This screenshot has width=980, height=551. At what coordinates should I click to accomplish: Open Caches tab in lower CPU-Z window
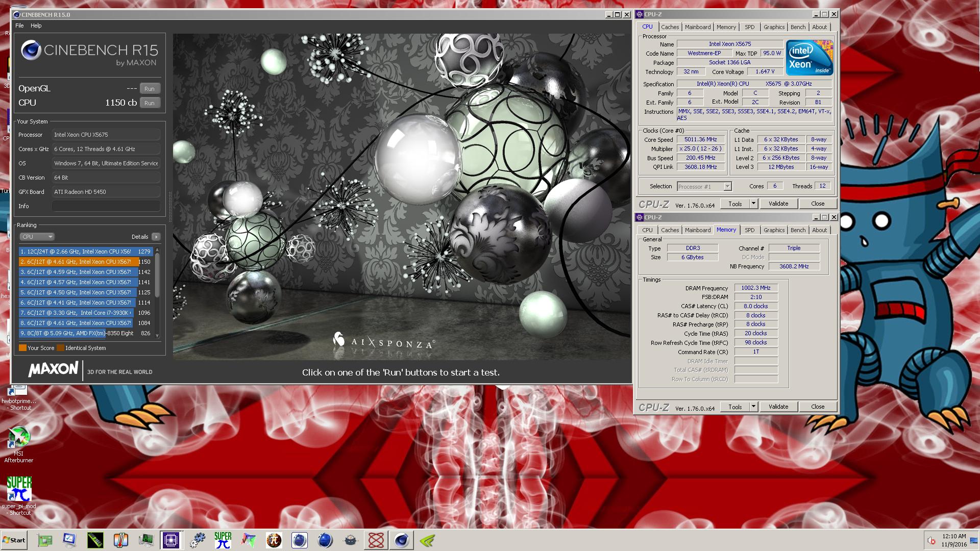click(x=670, y=230)
